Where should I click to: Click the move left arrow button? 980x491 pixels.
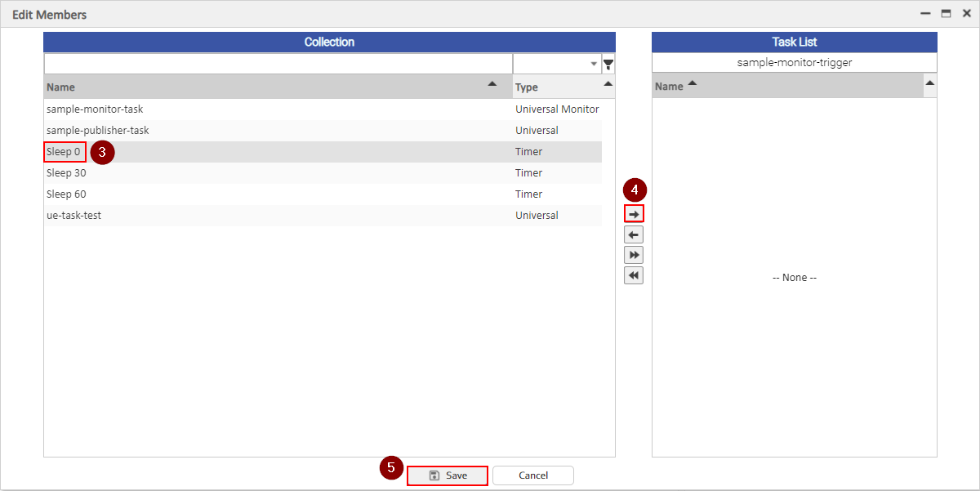(634, 234)
